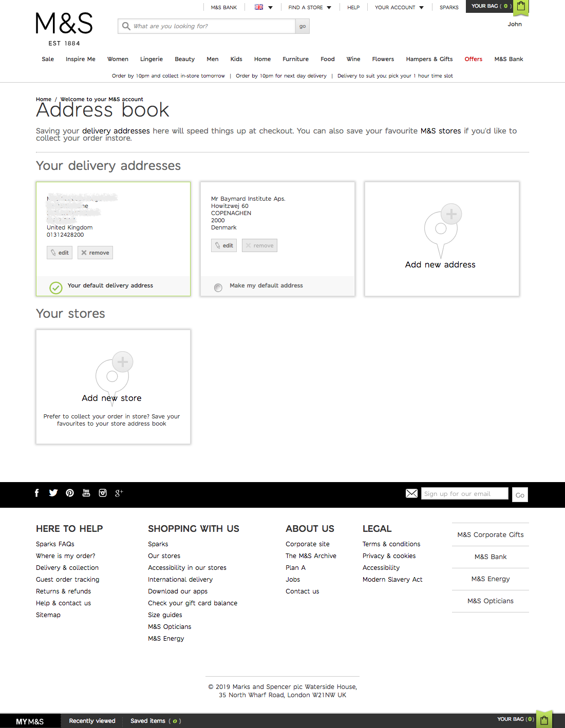Image resolution: width=565 pixels, height=728 pixels.
Task: Click the default delivery address checkmark
Action: (56, 288)
